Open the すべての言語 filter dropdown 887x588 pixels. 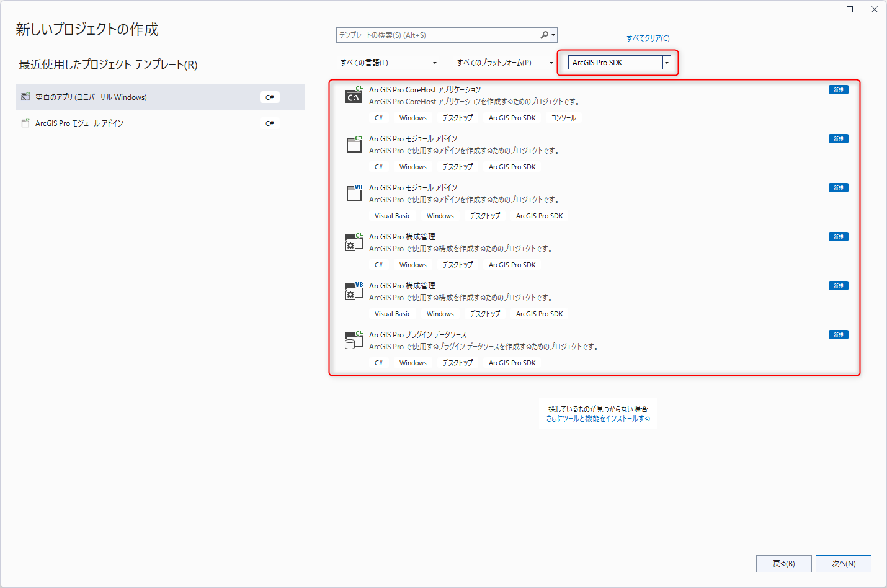[x=389, y=63]
